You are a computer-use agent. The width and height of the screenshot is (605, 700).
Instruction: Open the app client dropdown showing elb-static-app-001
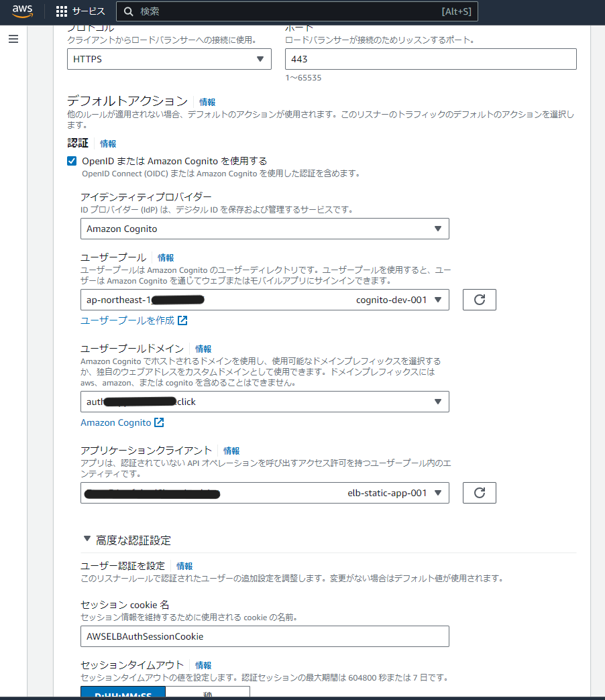[x=265, y=493]
